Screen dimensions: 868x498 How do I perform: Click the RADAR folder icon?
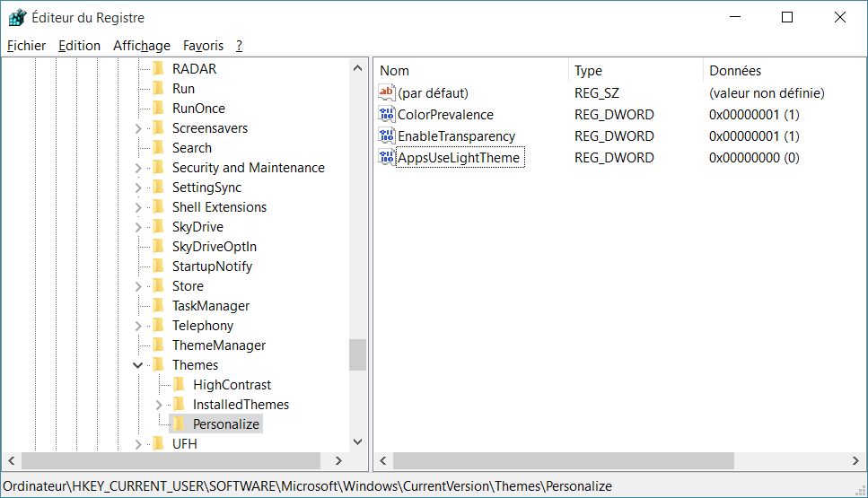[x=158, y=68]
